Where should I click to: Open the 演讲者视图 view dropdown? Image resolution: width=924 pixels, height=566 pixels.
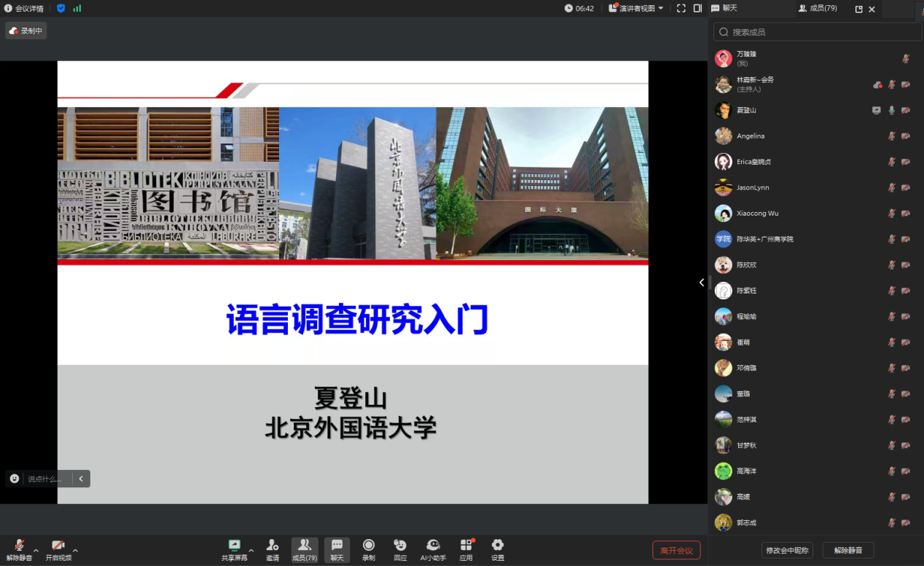click(x=637, y=9)
